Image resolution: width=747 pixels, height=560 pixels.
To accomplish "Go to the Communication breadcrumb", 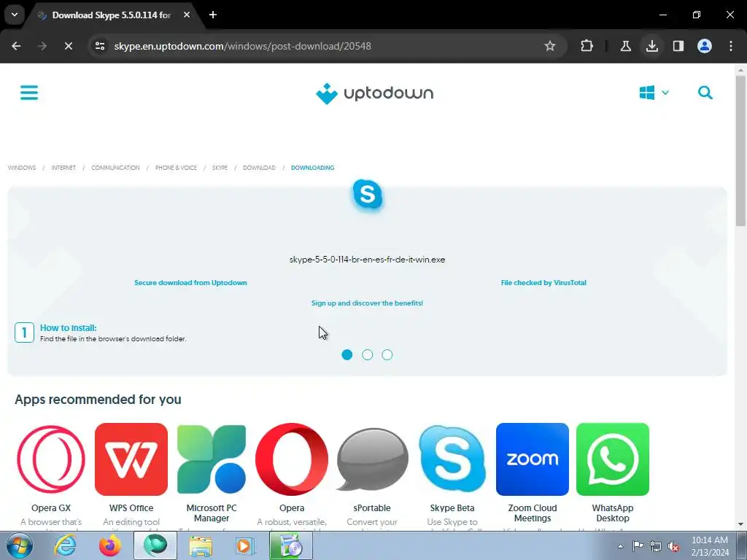I will [115, 168].
